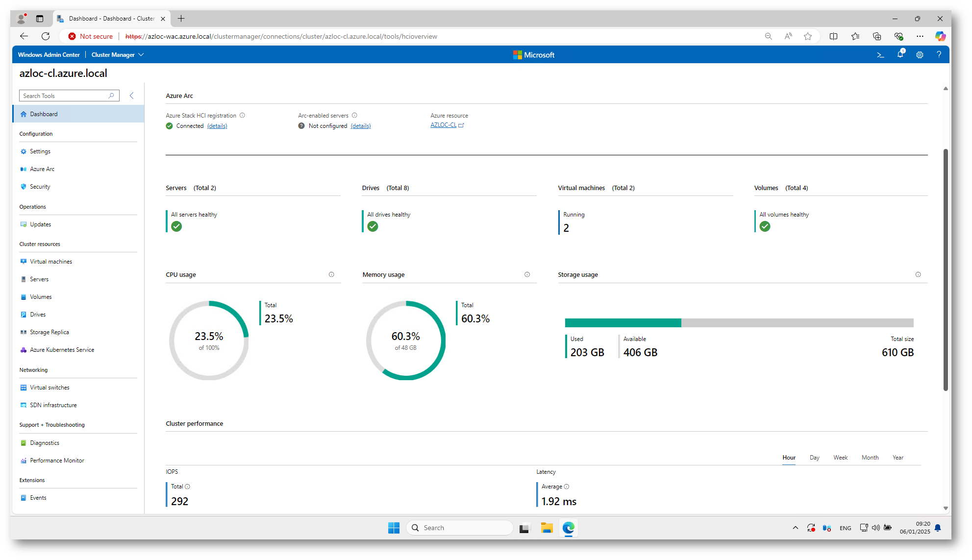Click info icon beside IOPS Total
972x560 pixels.
tap(187, 487)
